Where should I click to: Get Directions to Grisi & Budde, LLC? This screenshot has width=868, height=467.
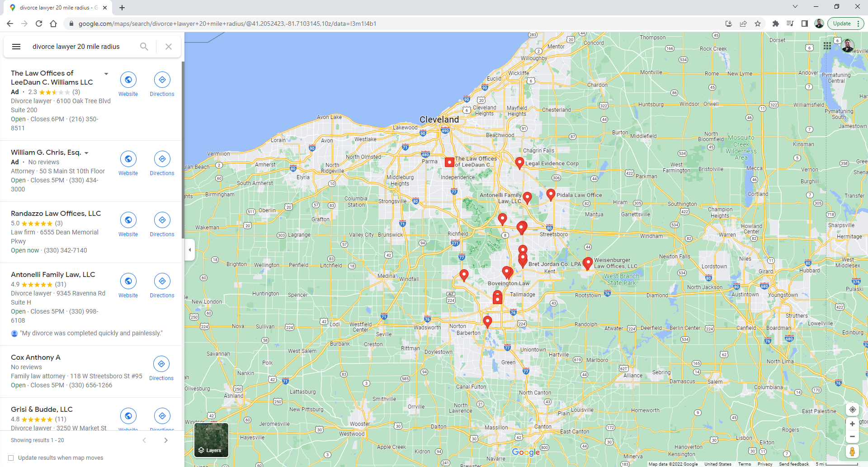(162, 419)
